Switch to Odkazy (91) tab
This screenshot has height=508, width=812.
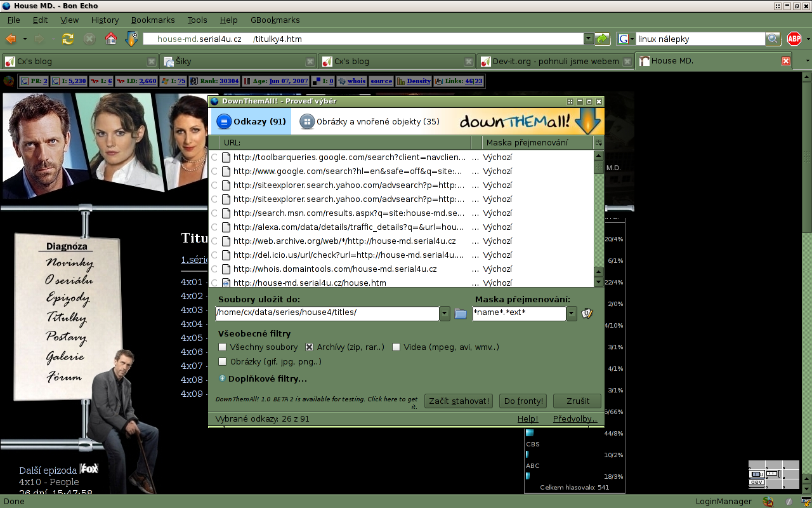pyautogui.click(x=251, y=121)
